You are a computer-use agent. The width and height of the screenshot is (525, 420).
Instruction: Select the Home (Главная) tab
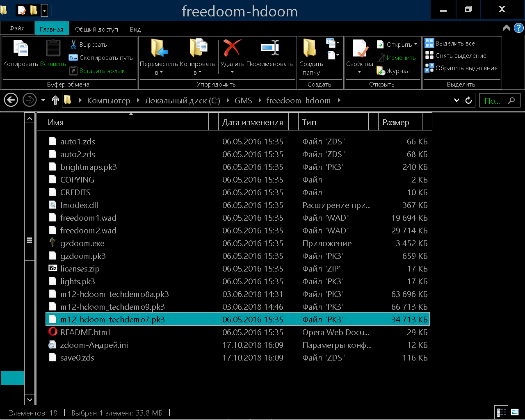point(51,29)
